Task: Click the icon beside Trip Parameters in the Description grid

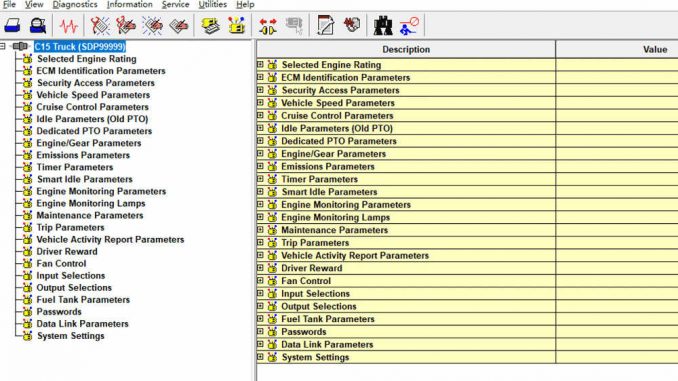Action: pyautogui.click(x=272, y=243)
